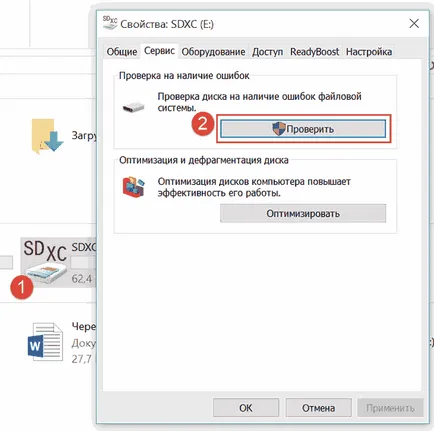Click the shield icon on Проверить button

click(x=279, y=129)
